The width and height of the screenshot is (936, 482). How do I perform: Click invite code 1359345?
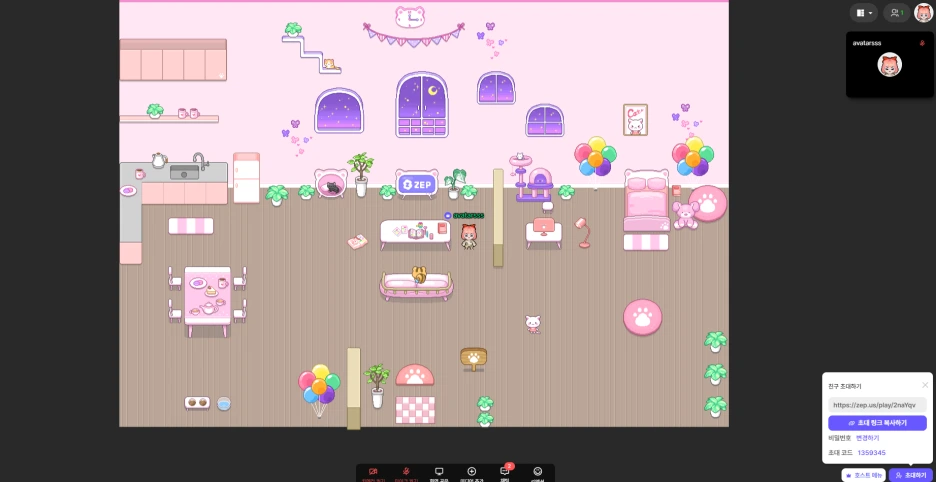pos(871,453)
